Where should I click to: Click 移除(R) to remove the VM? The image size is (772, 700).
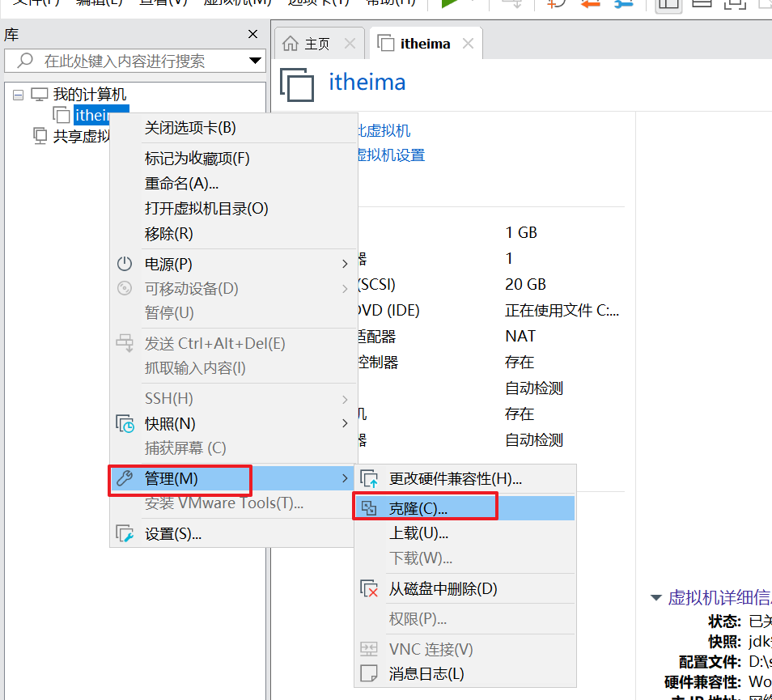coord(233,234)
